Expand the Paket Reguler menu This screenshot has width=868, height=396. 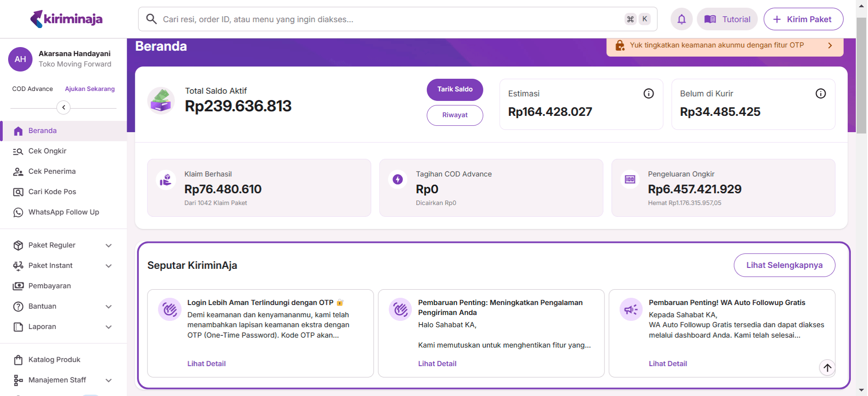108,245
